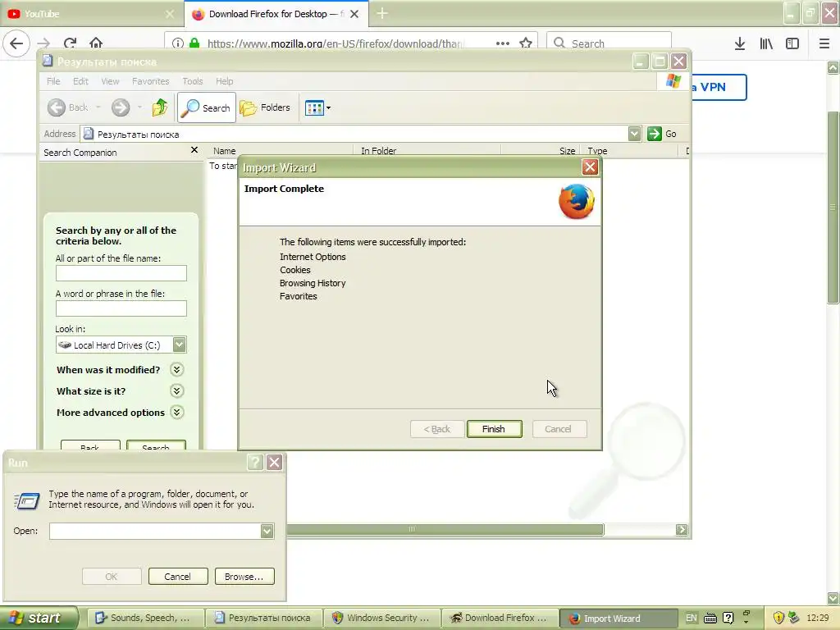
Task: Open page actions three-dot menu
Action: [x=503, y=43]
